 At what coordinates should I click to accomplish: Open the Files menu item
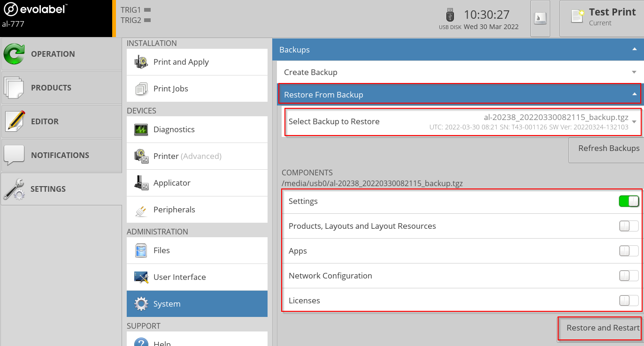[x=197, y=250]
